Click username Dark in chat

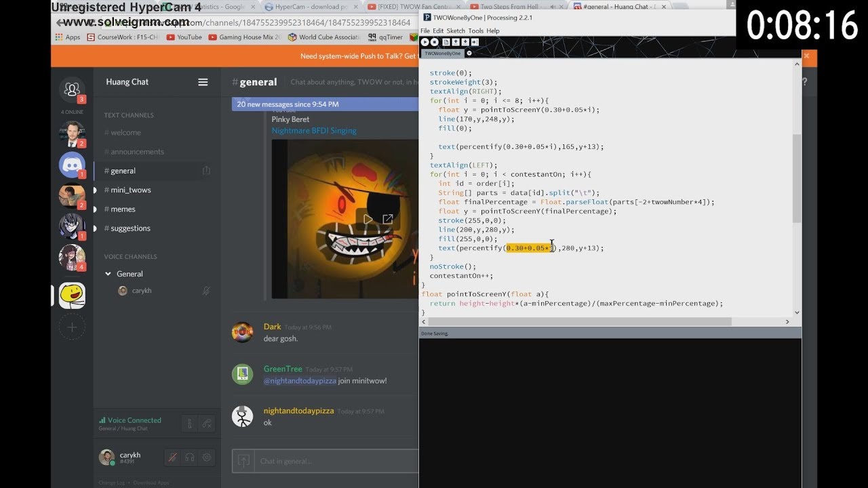[272, 327]
